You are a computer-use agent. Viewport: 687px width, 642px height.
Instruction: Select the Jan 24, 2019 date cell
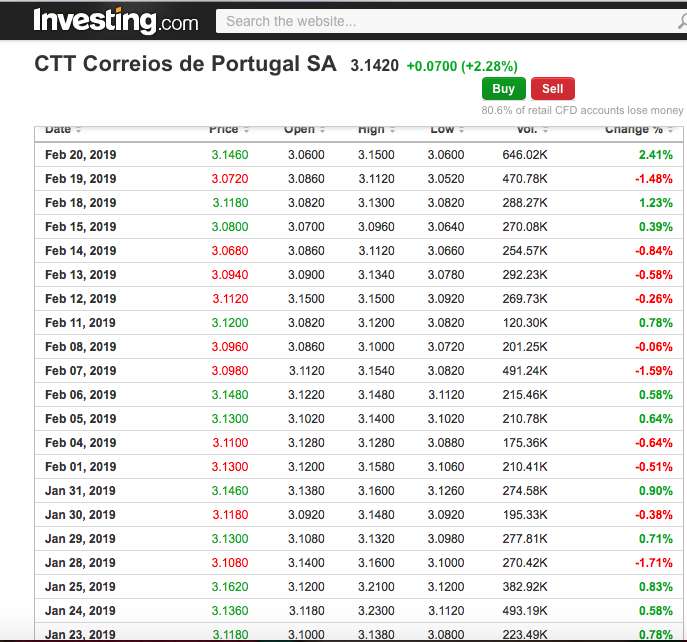(81, 610)
